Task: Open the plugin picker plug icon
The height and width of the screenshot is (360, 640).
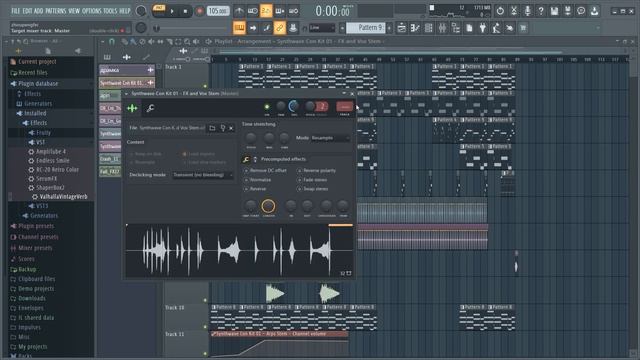Action: [482, 28]
